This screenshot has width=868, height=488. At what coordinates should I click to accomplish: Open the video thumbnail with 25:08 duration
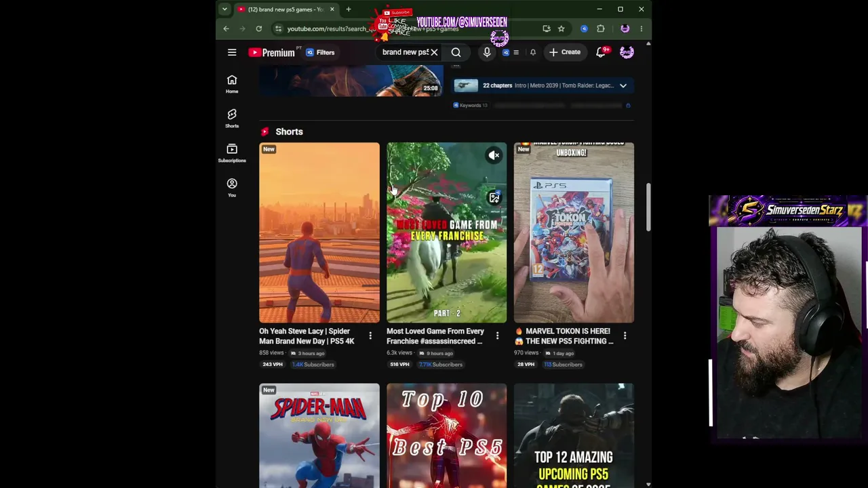[351, 81]
